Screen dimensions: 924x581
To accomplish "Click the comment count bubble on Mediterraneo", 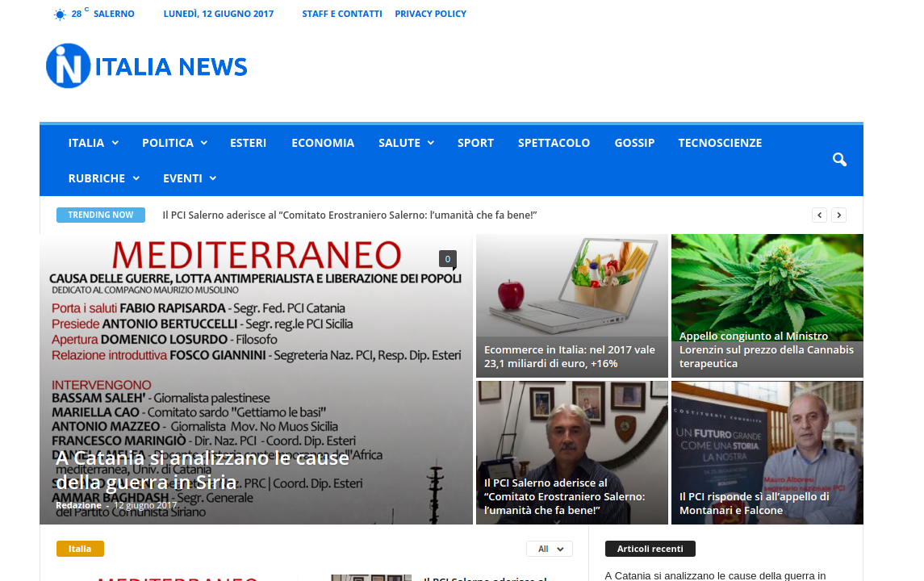I will click(447, 259).
